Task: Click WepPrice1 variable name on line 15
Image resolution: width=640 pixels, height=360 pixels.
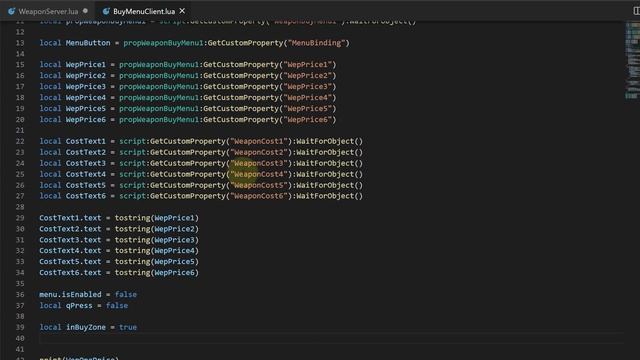Action: [86, 64]
